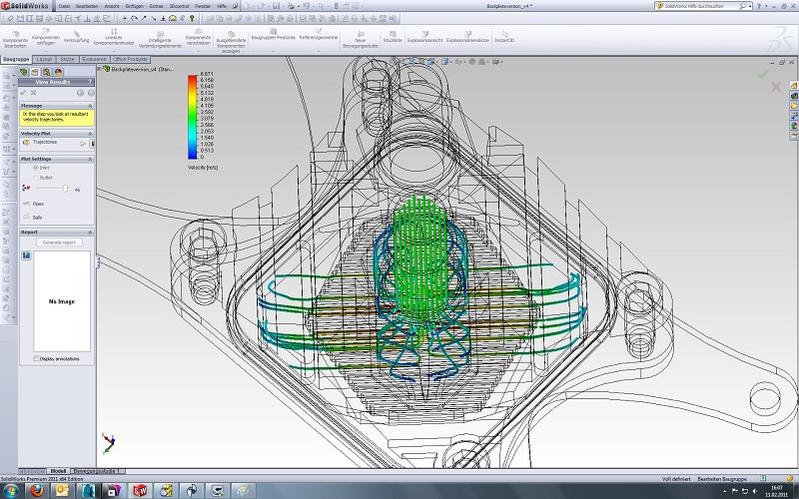The width and height of the screenshot is (799, 499).
Task: Click the Verknüpfung tool
Action: tap(76, 37)
